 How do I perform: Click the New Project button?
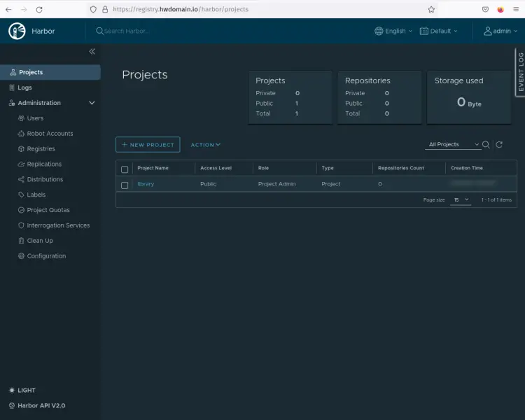(148, 145)
